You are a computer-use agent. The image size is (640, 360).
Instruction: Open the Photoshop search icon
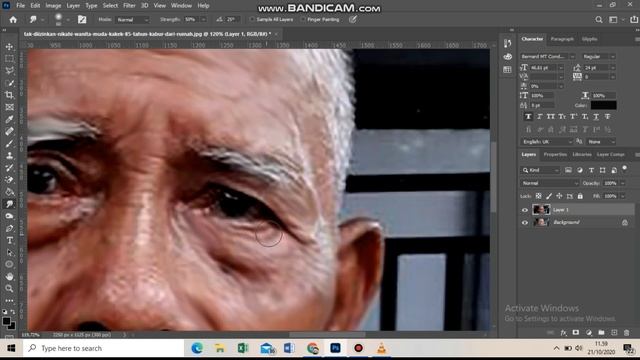tap(598, 20)
